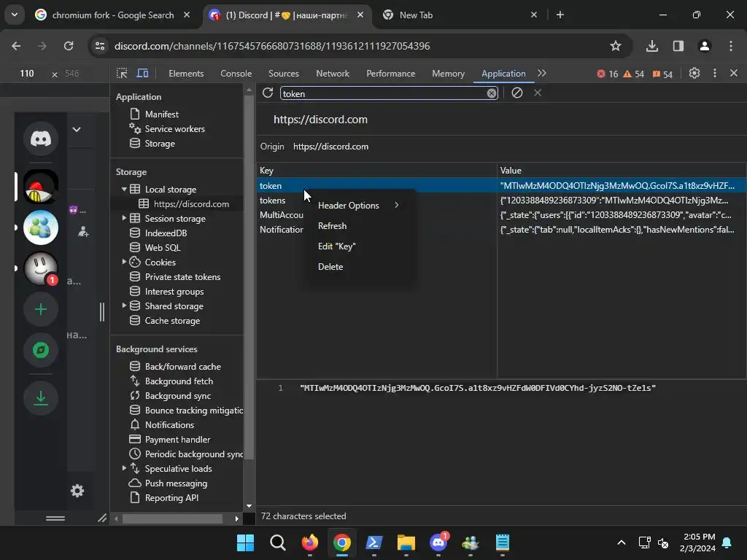Open the DevTools three-dot customize menu
Viewport: 747px width, 560px height.
click(x=715, y=74)
